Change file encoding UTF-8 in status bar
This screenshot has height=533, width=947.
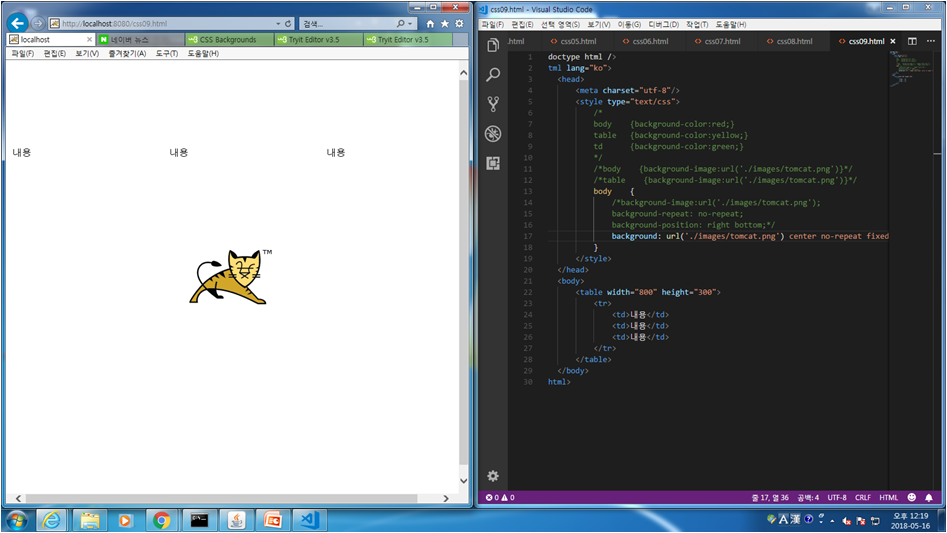[x=836, y=497]
